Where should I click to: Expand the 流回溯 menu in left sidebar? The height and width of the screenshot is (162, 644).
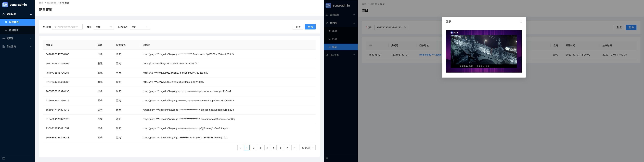(x=31, y=38)
